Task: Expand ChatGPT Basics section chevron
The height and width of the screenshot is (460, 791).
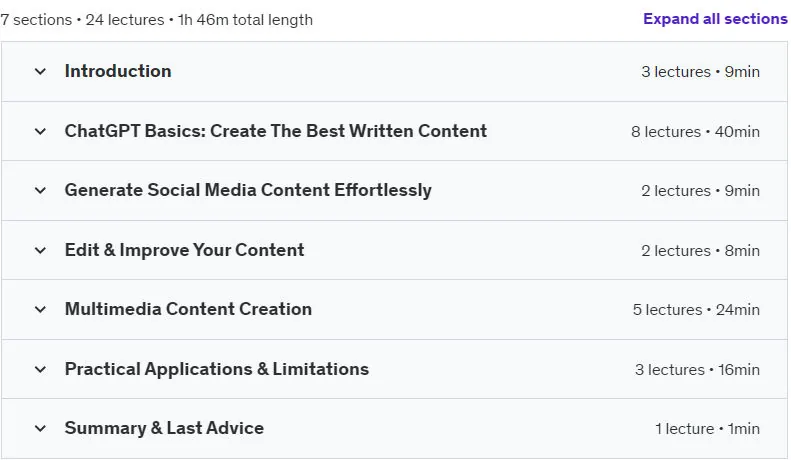Action: [40, 132]
